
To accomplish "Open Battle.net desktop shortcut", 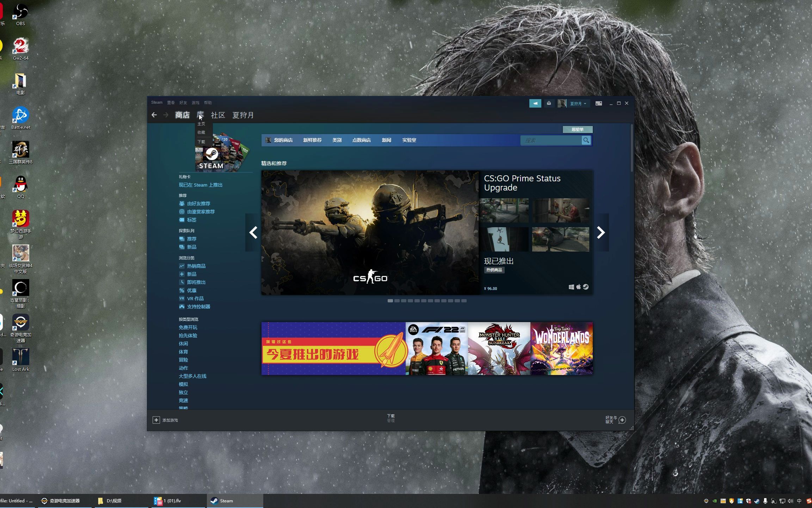I will click(x=20, y=118).
